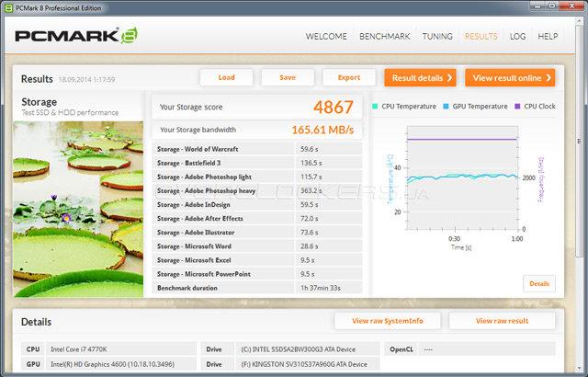588x377 pixels.
Task: Click the Storage test title heading
Action: [39, 102]
